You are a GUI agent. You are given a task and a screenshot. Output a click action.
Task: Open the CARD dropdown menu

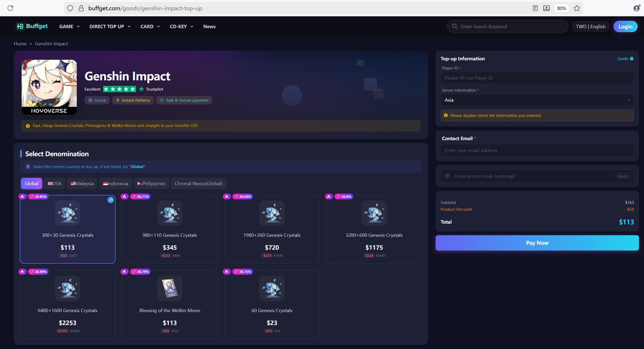coord(150,26)
